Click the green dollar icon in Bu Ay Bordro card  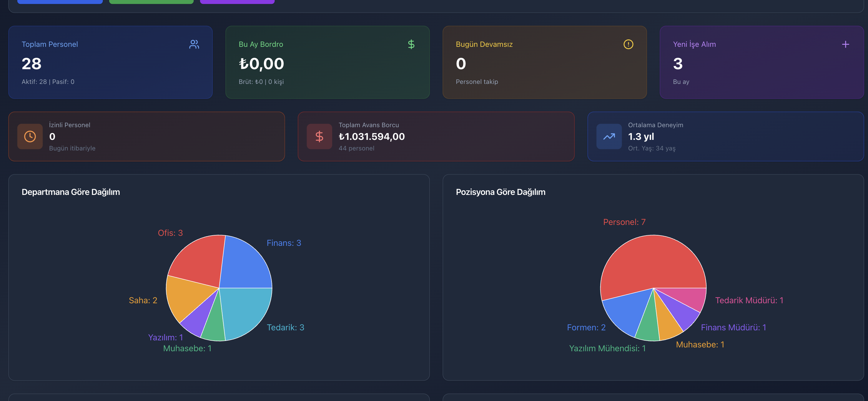coord(411,44)
